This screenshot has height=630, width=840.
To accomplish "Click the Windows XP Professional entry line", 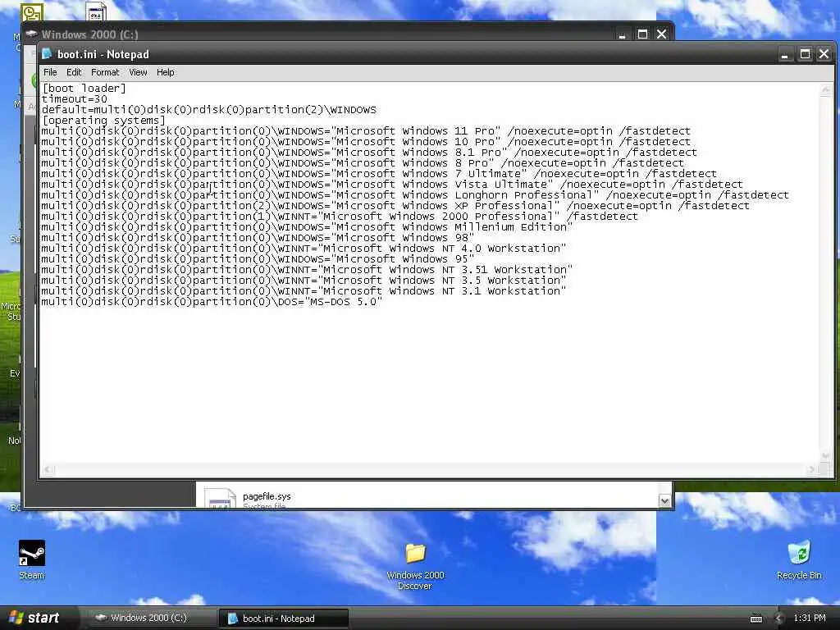I will 395,206.
